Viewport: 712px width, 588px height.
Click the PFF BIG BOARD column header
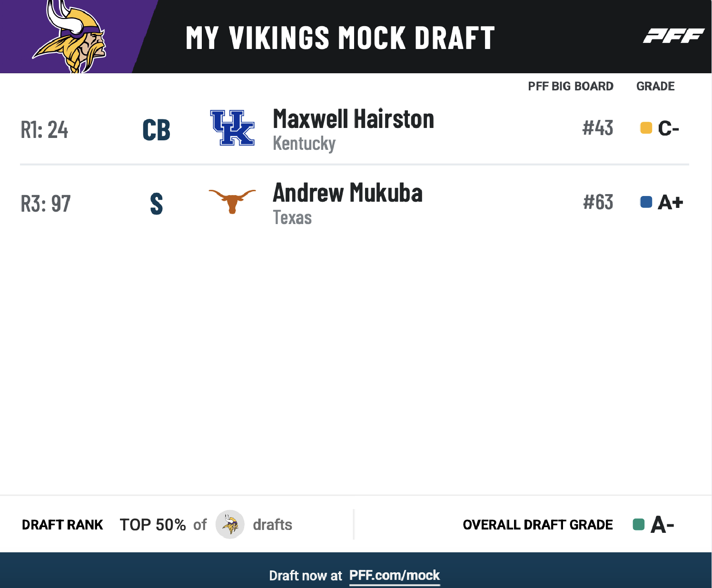(x=571, y=86)
